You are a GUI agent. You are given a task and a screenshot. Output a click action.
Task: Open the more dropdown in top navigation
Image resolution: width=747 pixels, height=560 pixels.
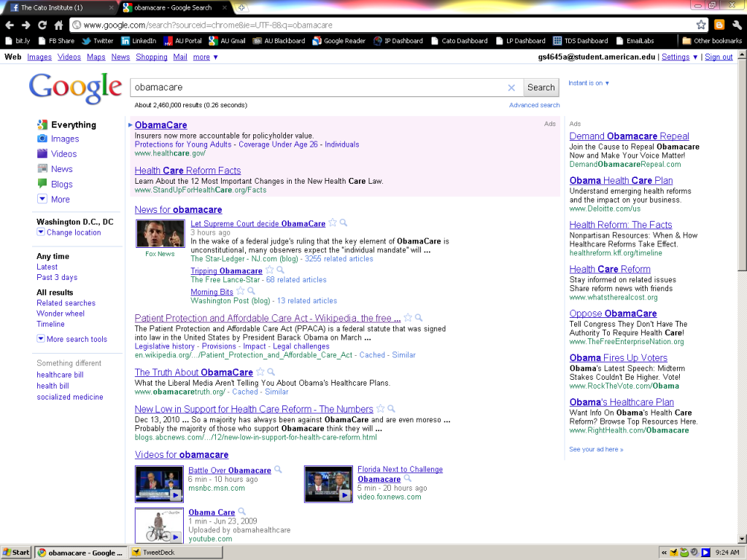point(205,57)
